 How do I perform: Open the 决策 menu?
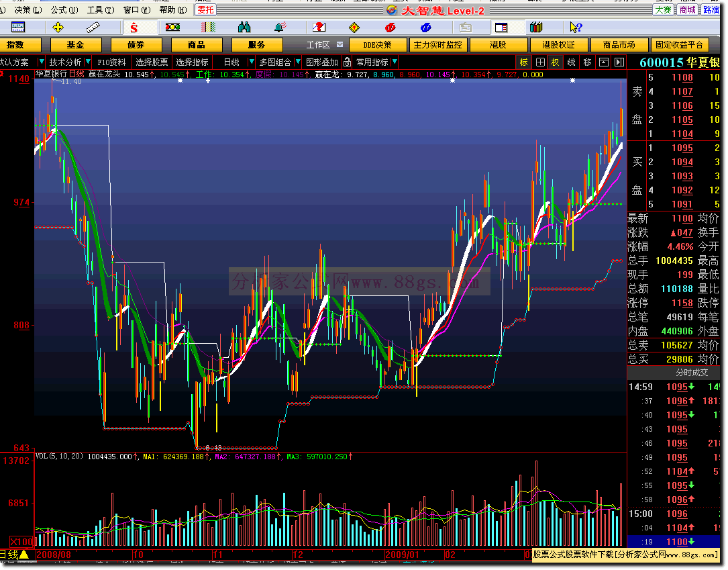[28, 10]
